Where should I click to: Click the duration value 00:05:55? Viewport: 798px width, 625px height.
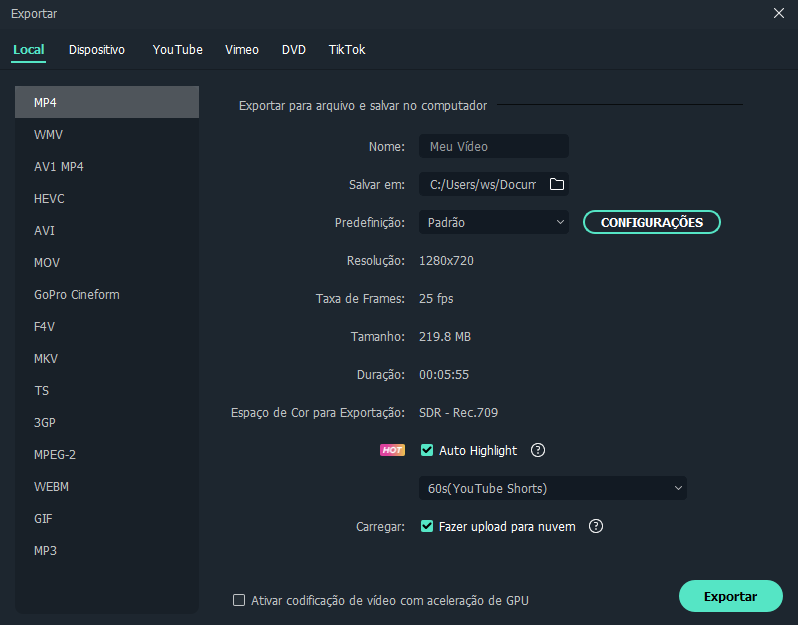(444, 375)
